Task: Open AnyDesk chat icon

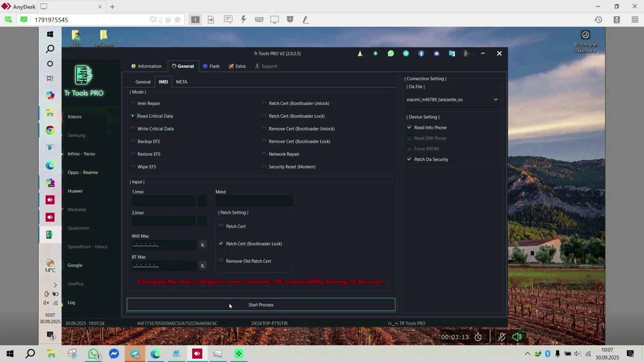Action: click(x=228, y=20)
